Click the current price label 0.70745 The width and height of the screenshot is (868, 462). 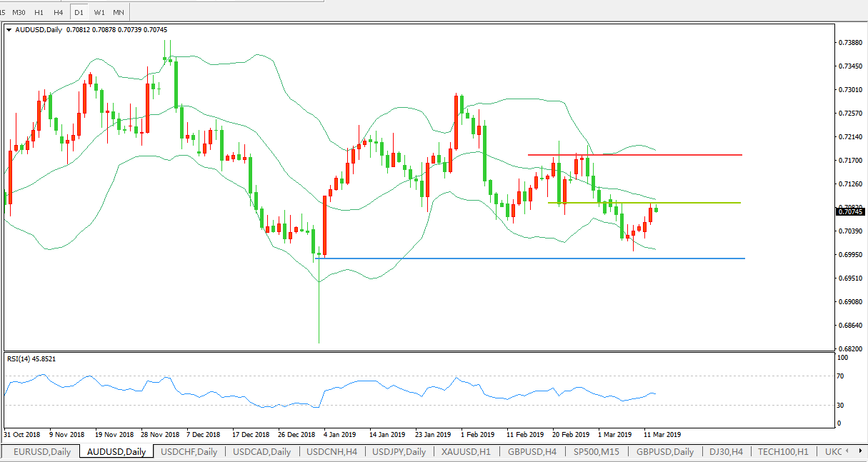click(849, 211)
